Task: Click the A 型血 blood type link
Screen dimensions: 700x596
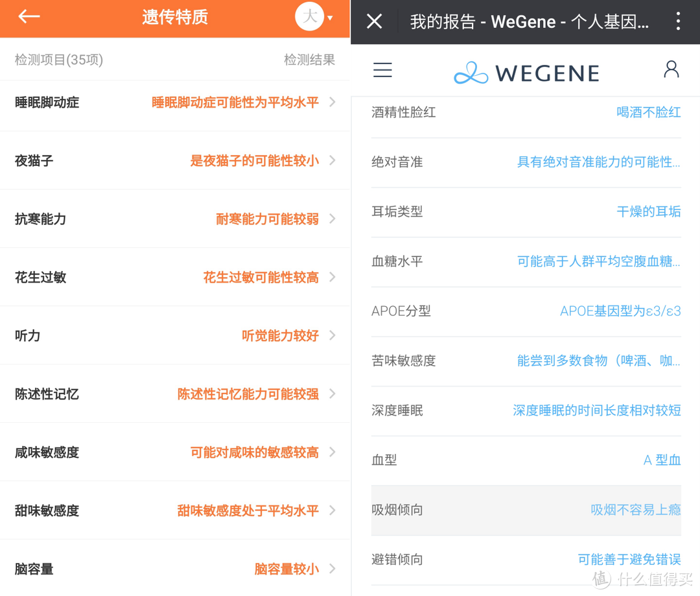Action: [x=661, y=460]
